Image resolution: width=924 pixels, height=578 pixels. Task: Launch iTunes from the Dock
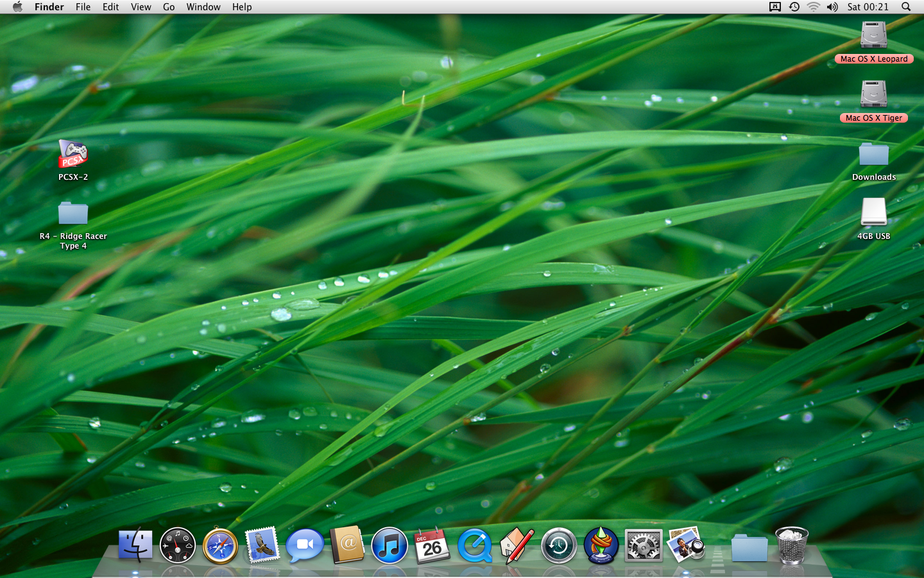click(389, 546)
